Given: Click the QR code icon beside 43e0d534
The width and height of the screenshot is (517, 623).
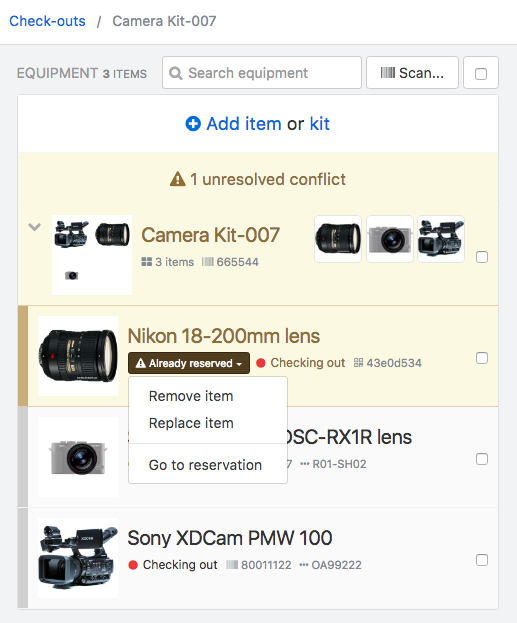Looking at the screenshot, I should 358,363.
